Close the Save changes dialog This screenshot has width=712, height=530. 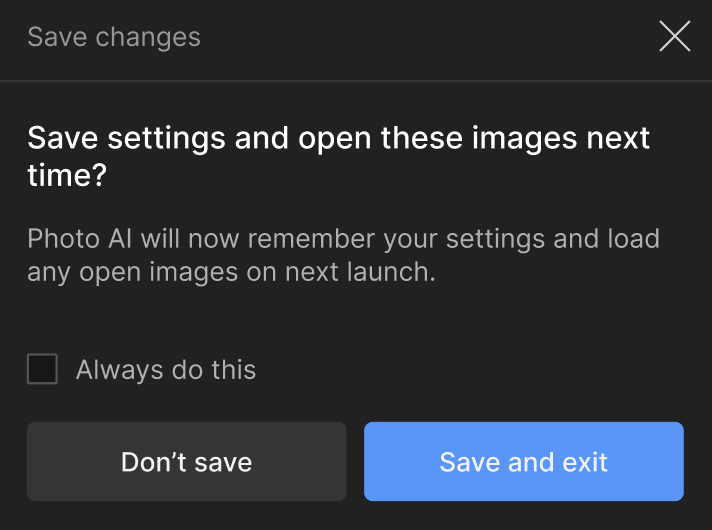675,37
